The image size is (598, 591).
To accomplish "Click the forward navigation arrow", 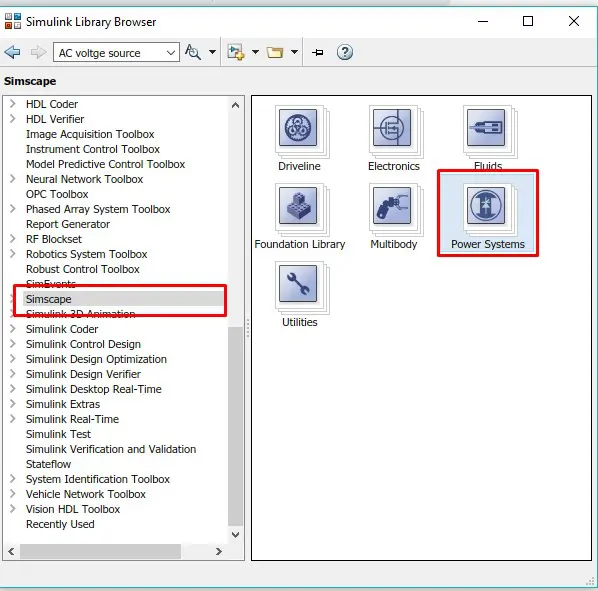I will 38,52.
